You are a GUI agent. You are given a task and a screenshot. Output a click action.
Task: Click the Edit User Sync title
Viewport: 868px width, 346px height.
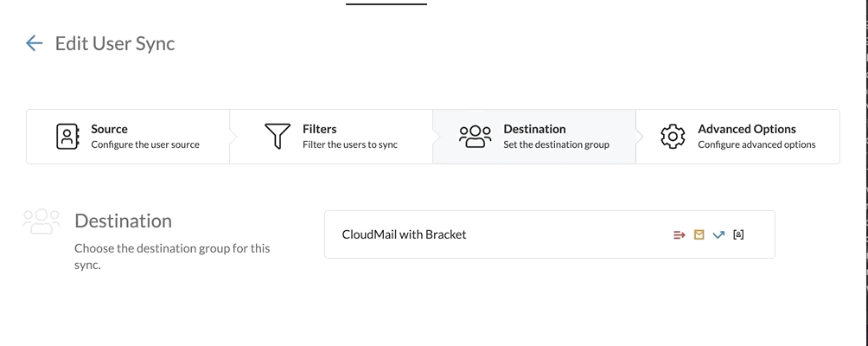click(x=115, y=43)
